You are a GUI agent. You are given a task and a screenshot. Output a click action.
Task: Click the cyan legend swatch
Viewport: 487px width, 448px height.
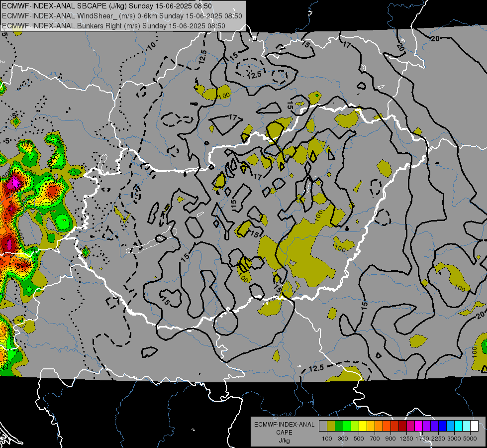(459, 426)
